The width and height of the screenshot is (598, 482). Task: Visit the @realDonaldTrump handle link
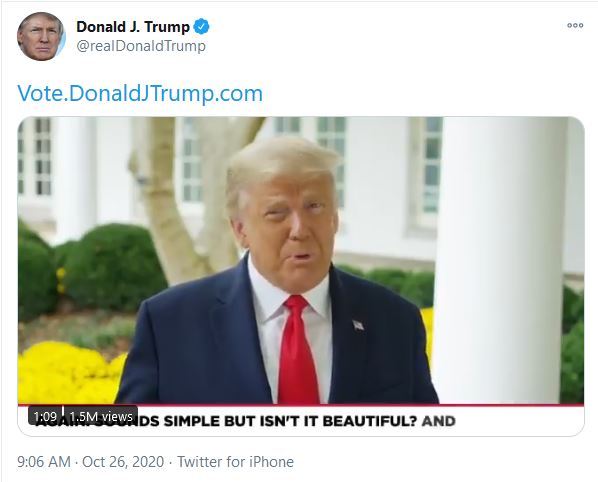pyautogui.click(x=141, y=46)
